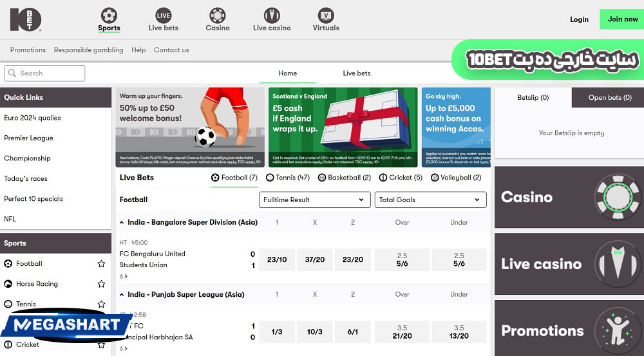
Task: Click the 10BET logo
Action: (26, 19)
